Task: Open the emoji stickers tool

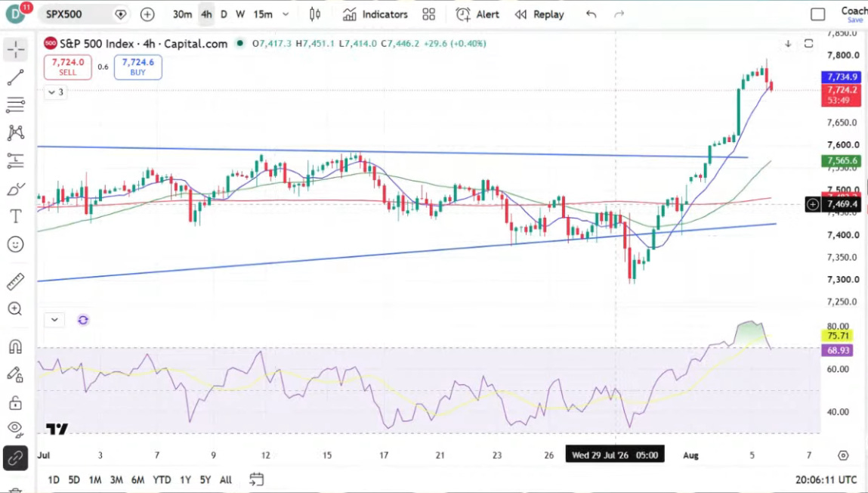Action: pos(16,244)
